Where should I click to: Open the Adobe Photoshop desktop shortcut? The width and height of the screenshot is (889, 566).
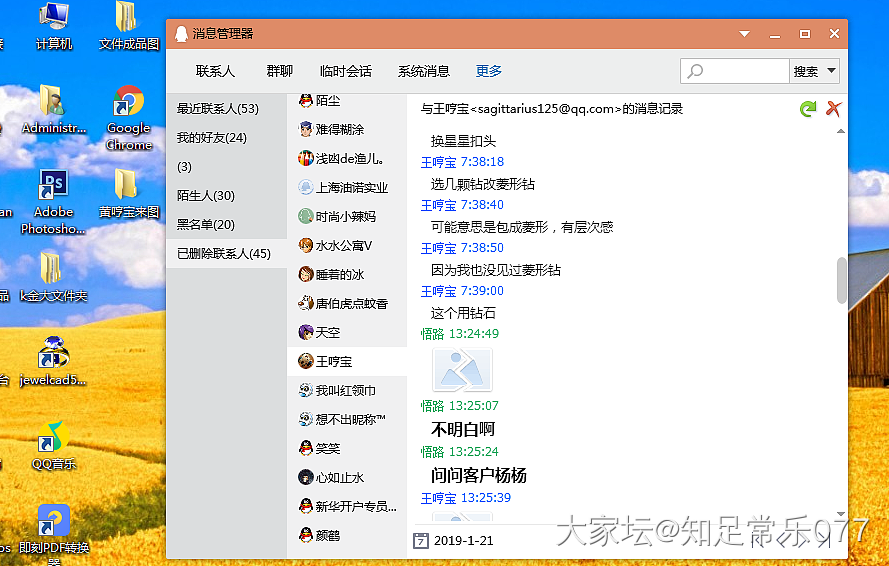[52, 186]
